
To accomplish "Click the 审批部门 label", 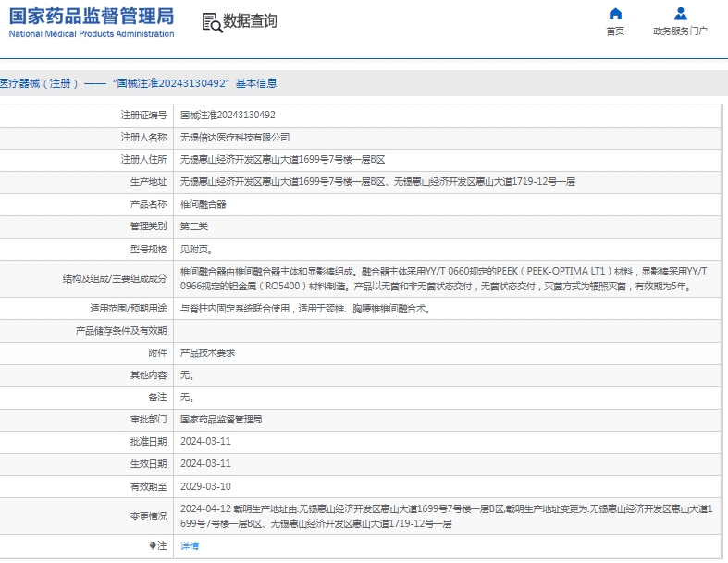I will point(148,420).
